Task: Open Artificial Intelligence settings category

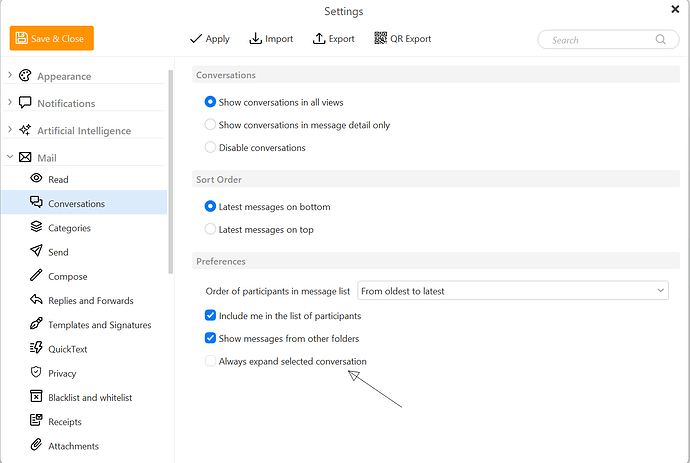Action: click(x=84, y=131)
